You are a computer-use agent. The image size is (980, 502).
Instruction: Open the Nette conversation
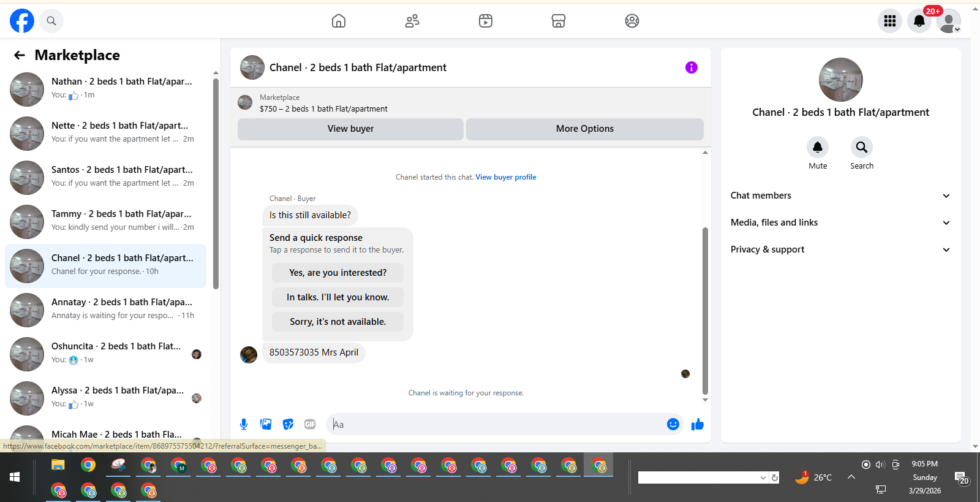coord(105,134)
